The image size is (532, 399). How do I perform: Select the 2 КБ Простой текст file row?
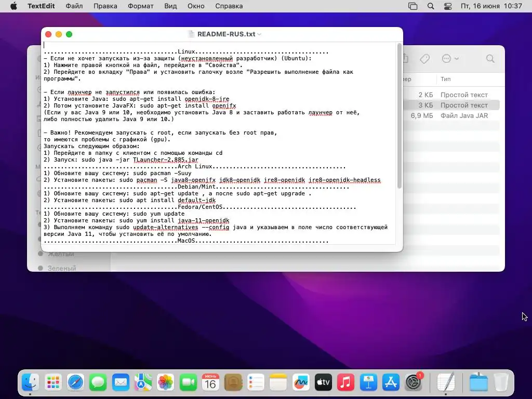453,95
